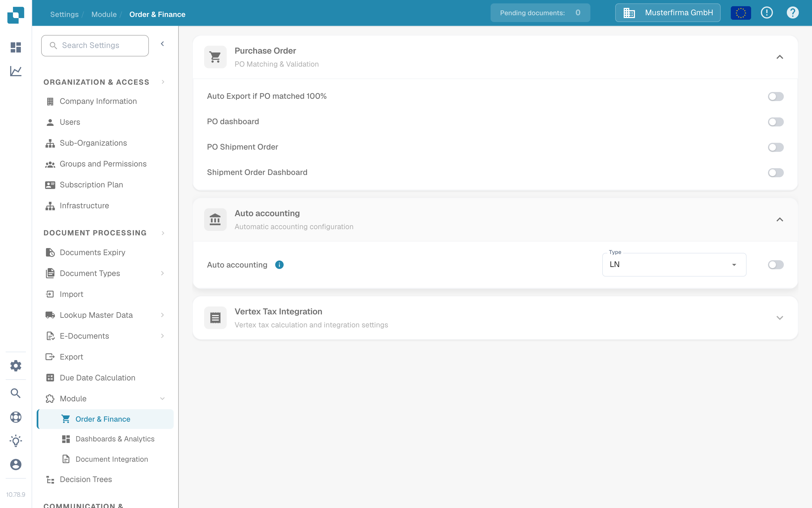Click the Pending documents counter button
Image resolution: width=812 pixels, height=508 pixels.
[x=540, y=13]
